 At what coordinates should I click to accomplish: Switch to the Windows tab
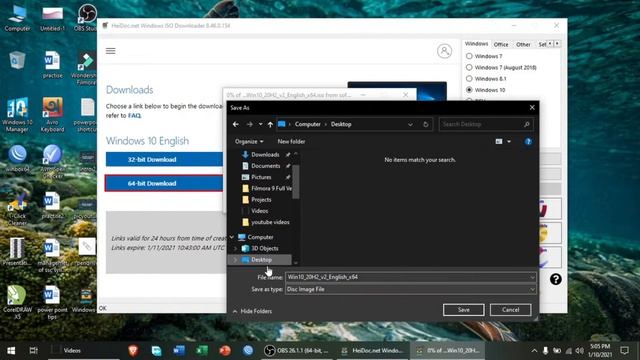476,44
